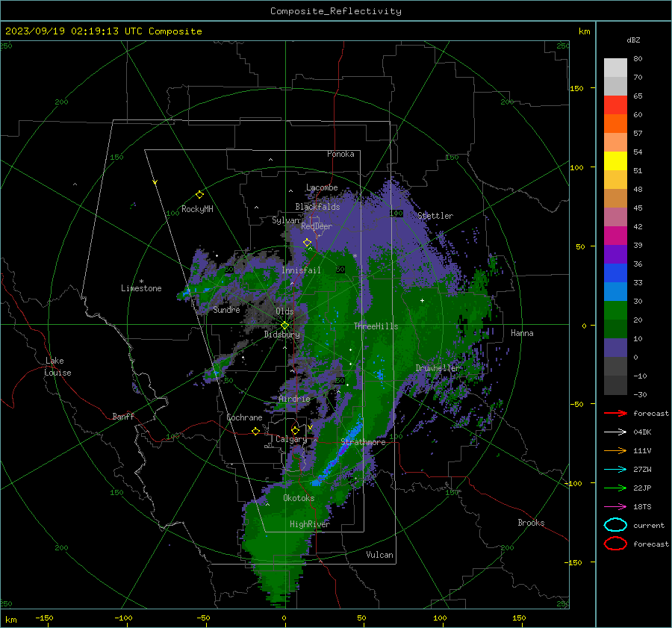Viewport: 672px width, 628px height.
Task: Click the -100 tick on bottom km axis
Action: coord(123,618)
